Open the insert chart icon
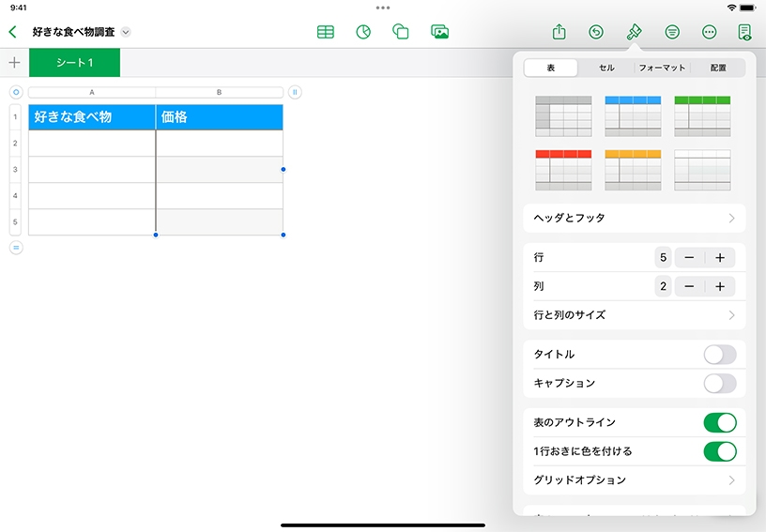766x532 pixels. coord(363,32)
